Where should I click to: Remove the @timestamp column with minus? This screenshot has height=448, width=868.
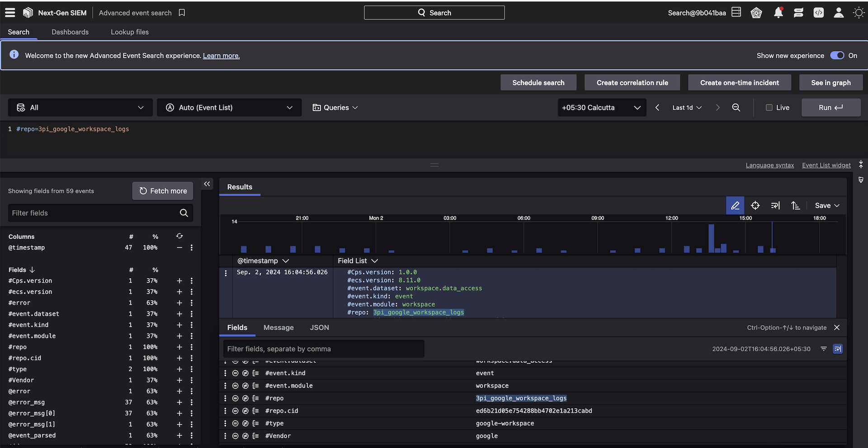[x=179, y=247]
